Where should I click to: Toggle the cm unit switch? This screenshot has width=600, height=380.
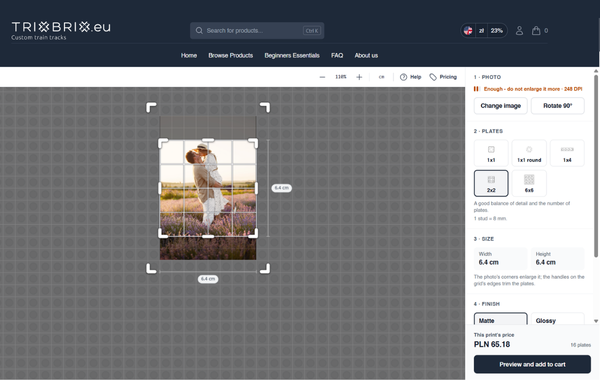point(382,77)
